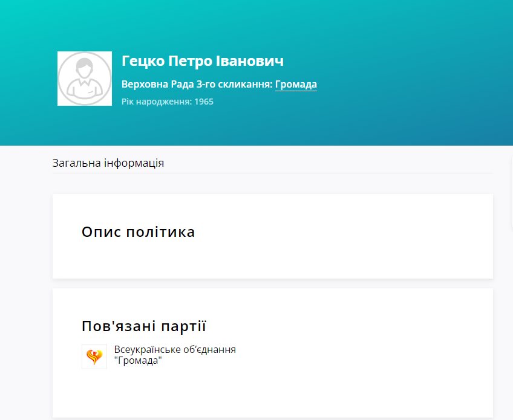
Task: Click the politician avatar placeholder icon
Action: coord(85,79)
